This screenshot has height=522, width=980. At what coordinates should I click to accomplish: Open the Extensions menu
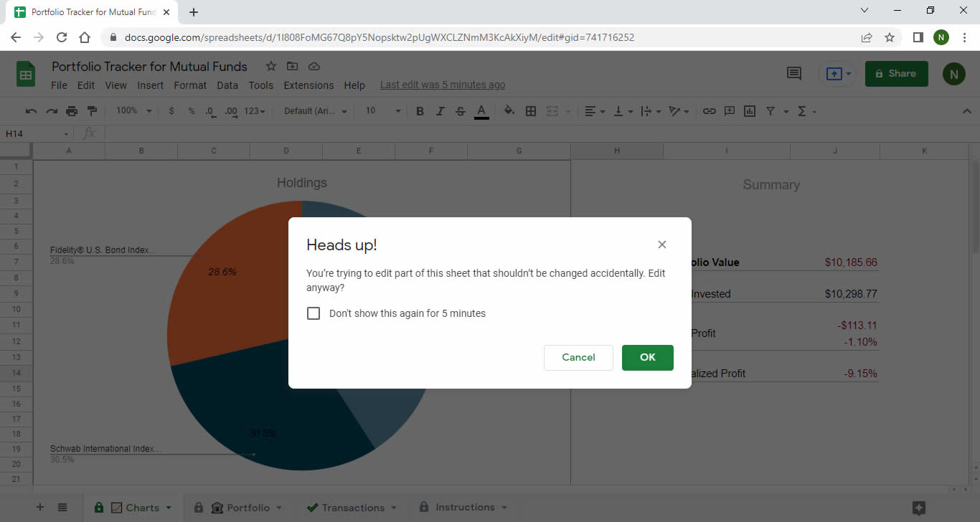[x=308, y=85]
